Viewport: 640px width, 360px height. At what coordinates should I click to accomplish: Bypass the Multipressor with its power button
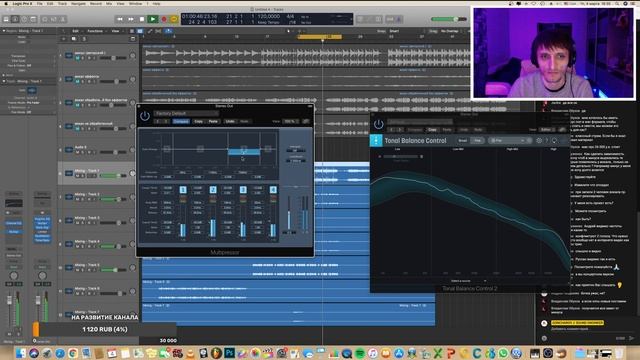(x=144, y=116)
